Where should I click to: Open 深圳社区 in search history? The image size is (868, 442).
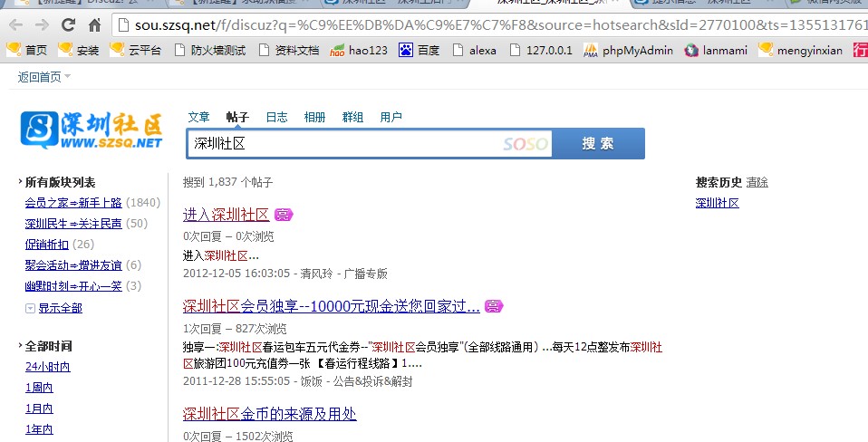coord(718,203)
